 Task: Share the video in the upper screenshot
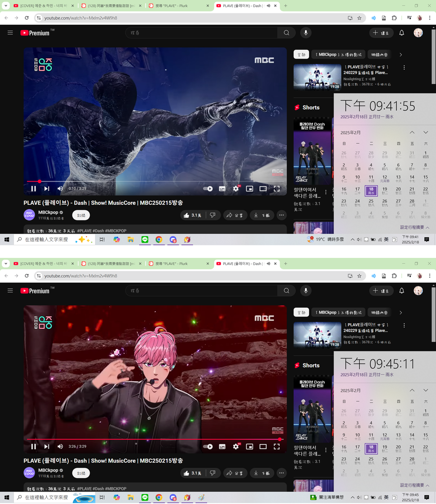click(235, 216)
